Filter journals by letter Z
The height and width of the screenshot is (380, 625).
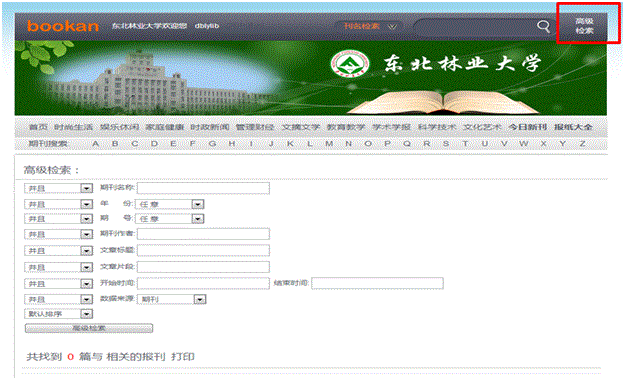[582, 144]
